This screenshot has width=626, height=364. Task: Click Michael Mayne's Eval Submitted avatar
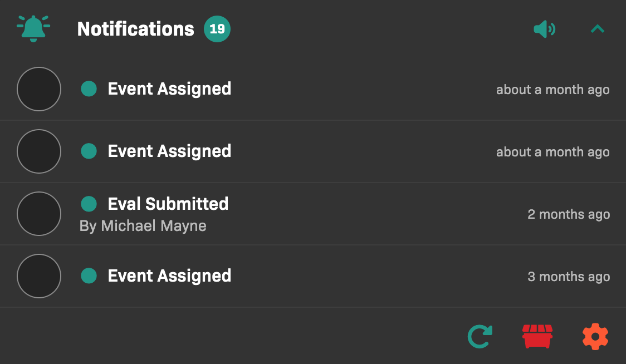(x=39, y=214)
